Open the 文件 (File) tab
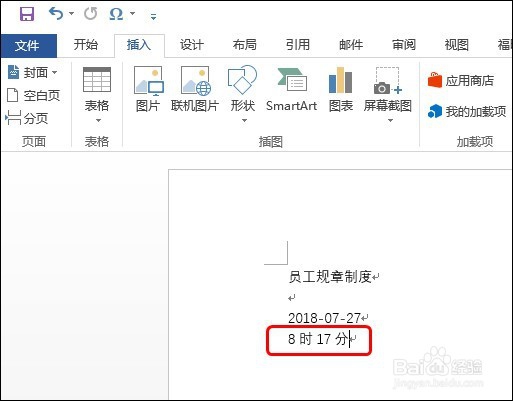Image resolution: width=513 pixels, height=401 pixels. click(x=28, y=45)
